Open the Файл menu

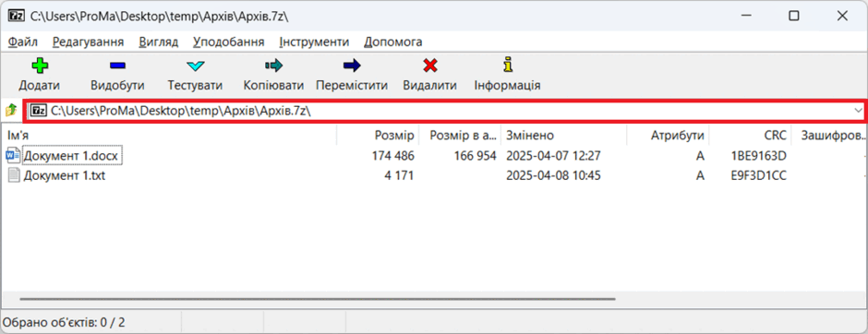(23, 42)
